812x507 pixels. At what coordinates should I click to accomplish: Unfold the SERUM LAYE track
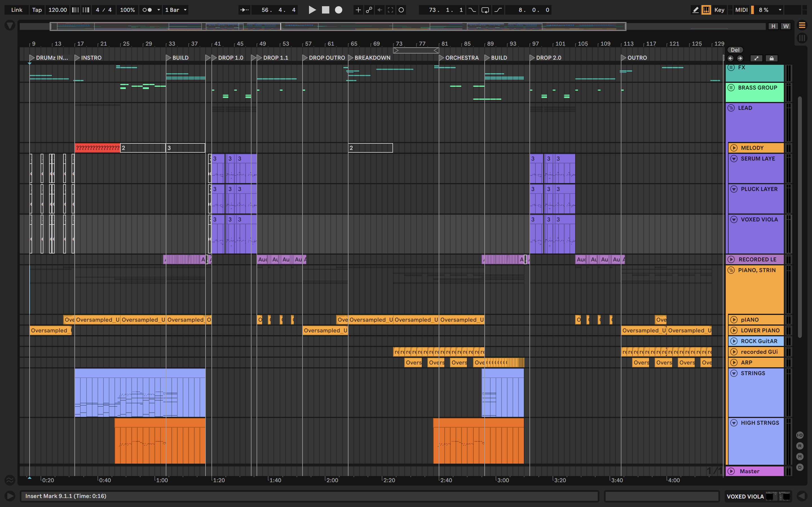pyautogui.click(x=734, y=159)
